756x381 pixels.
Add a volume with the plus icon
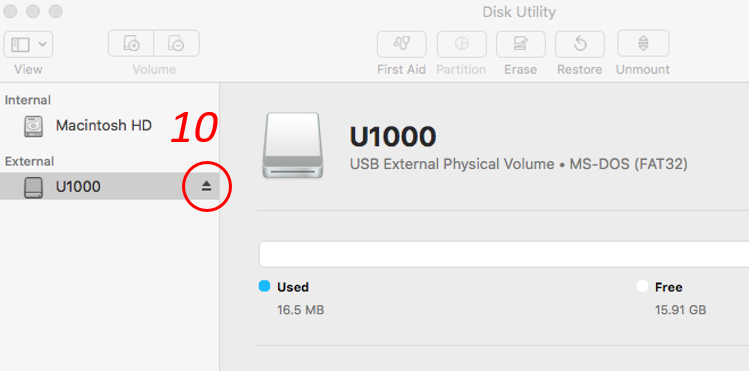[131, 43]
